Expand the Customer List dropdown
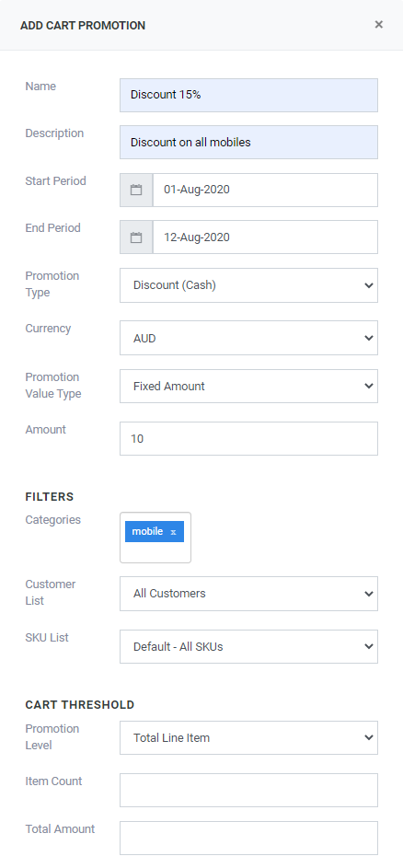The width and height of the screenshot is (403, 868). [x=248, y=594]
